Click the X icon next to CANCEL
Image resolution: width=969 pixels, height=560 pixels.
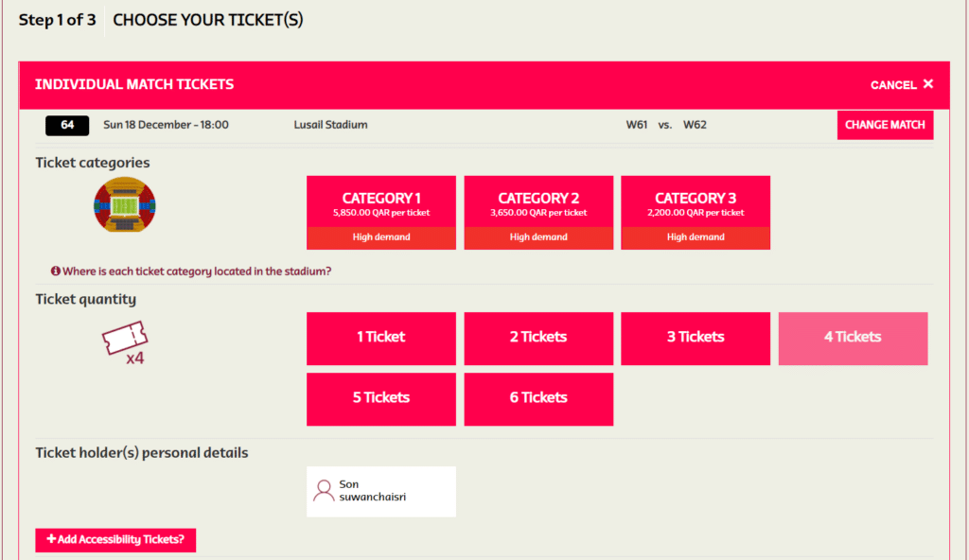pos(927,84)
